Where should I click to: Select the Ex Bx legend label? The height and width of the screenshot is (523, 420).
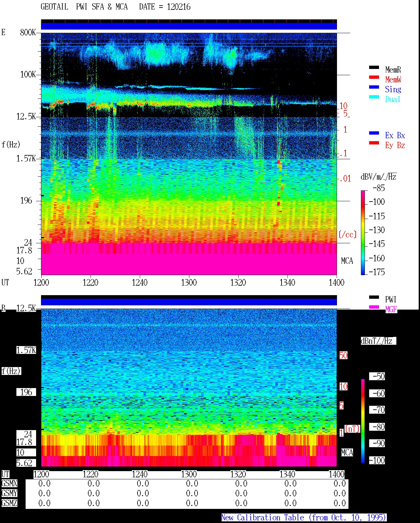[395, 135]
